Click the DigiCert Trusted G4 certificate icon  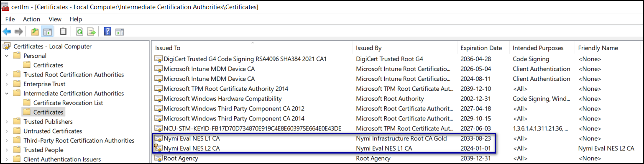tap(158, 59)
